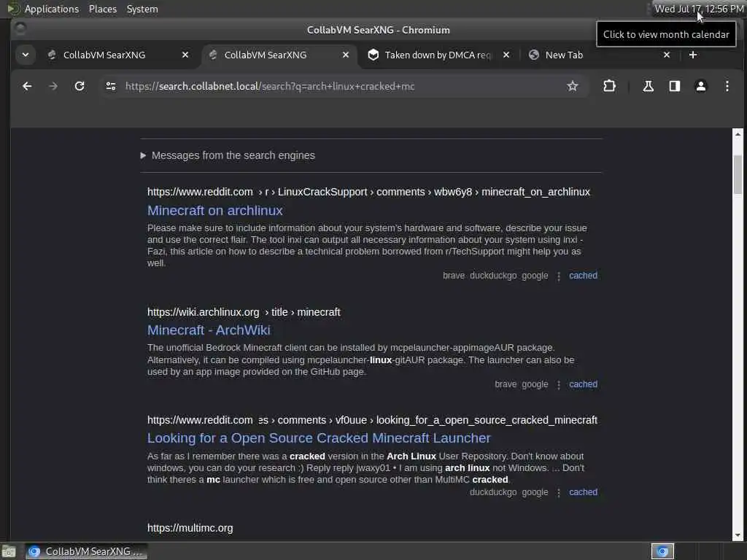This screenshot has height=560, width=747.
Task: Close the active CollabVM SearXNG tab
Action: (346, 55)
